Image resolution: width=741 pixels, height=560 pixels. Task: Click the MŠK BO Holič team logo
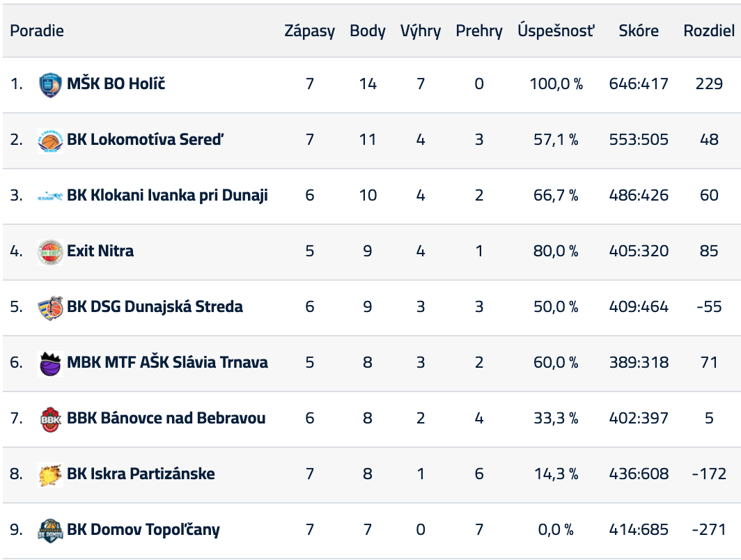50,84
